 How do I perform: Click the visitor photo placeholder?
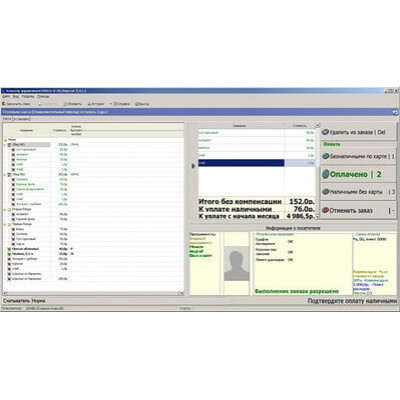(x=237, y=263)
